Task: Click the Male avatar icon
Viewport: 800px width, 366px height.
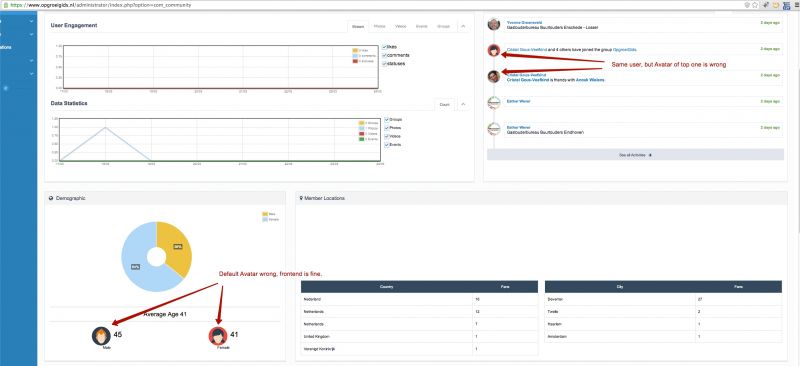Action: click(101, 336)
